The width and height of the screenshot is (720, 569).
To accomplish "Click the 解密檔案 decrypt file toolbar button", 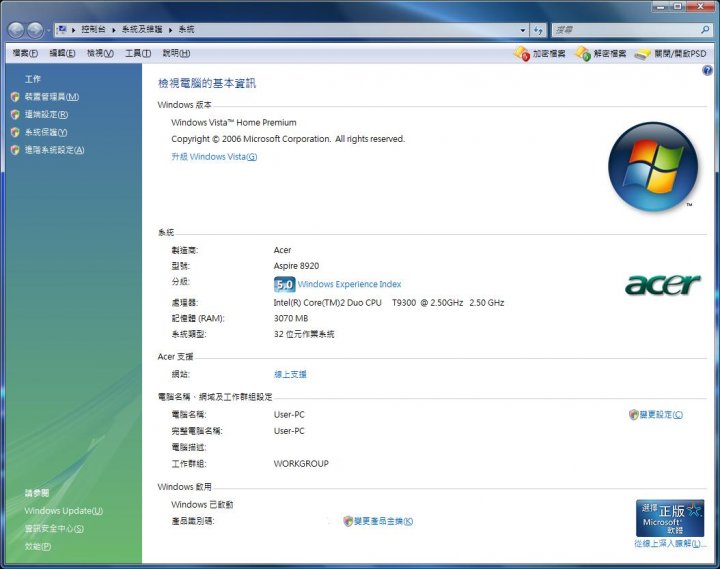I will [x=601, y=54].
